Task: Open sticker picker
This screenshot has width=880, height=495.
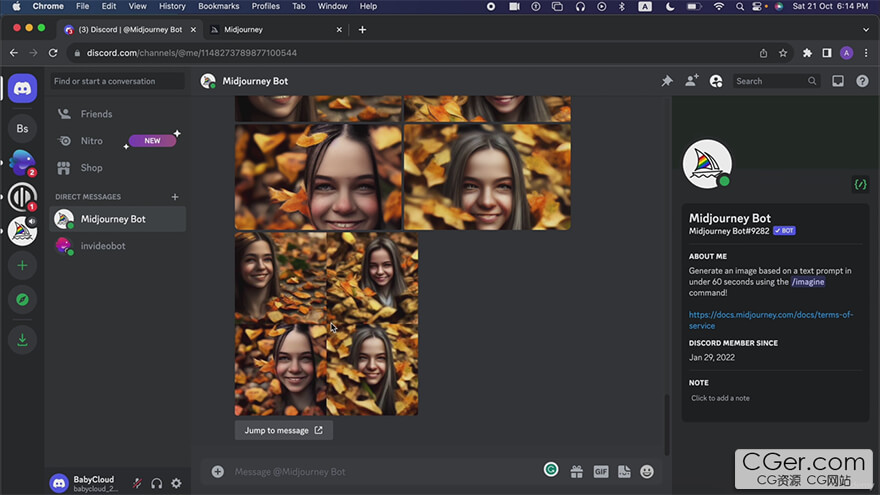Action: click(x=624, y=471)
